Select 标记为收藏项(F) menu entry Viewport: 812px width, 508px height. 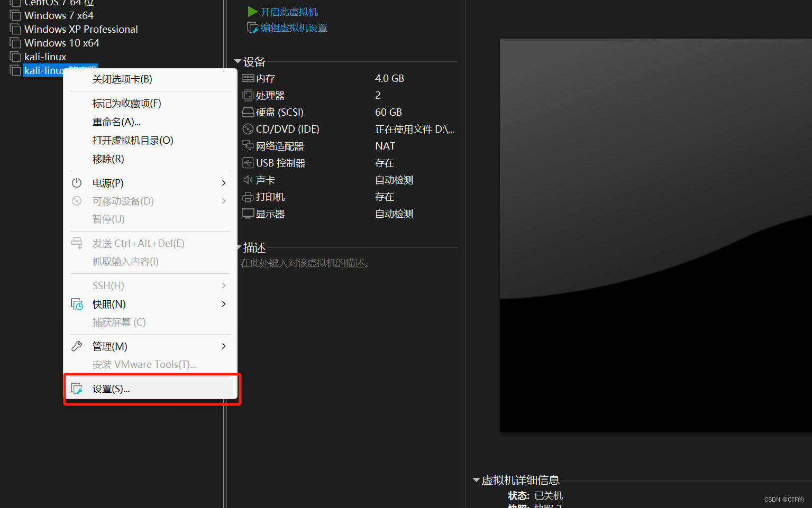coord(127,104)
